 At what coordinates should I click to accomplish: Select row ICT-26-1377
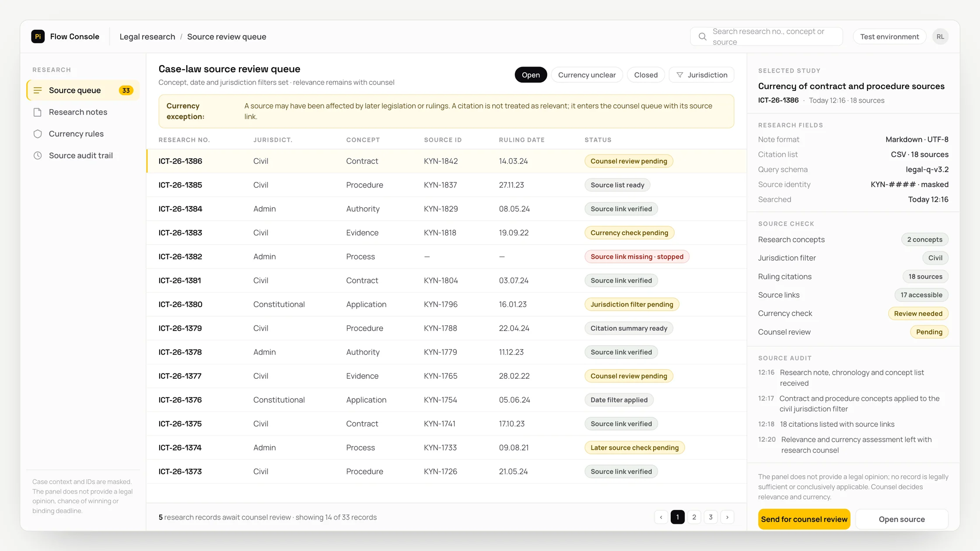(x=446, y=376)
